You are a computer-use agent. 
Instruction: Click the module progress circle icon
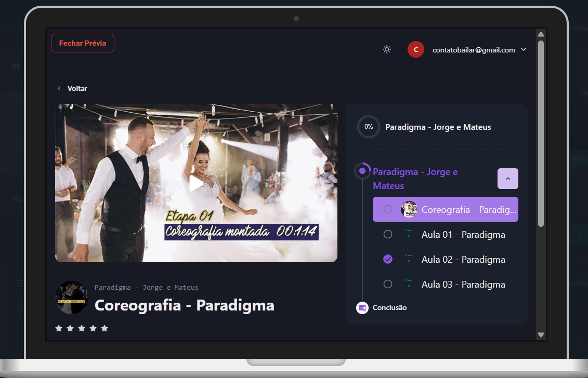(x=362, y=171)
